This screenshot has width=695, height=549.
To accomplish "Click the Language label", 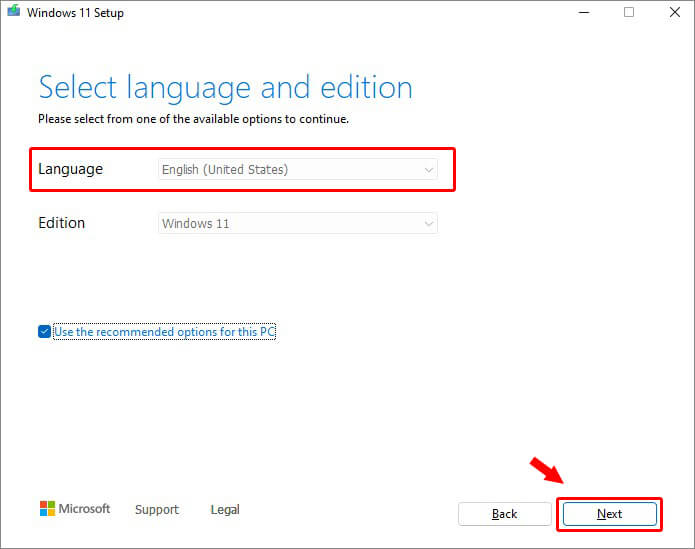I will coord(70,169).
